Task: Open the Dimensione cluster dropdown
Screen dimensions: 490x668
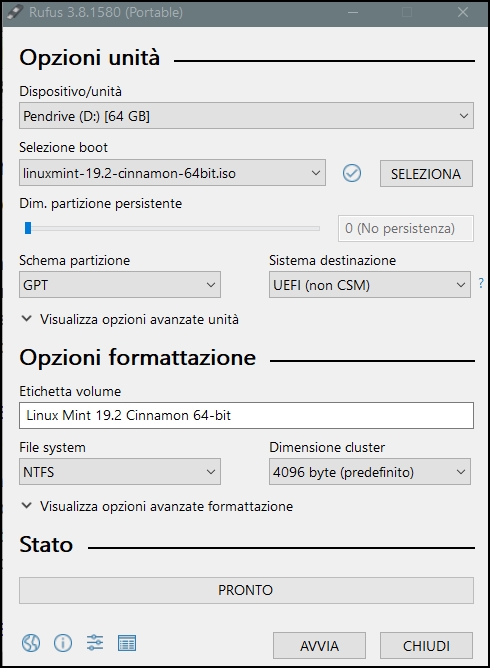Action: pyautogui.click(x=369, y=472)
